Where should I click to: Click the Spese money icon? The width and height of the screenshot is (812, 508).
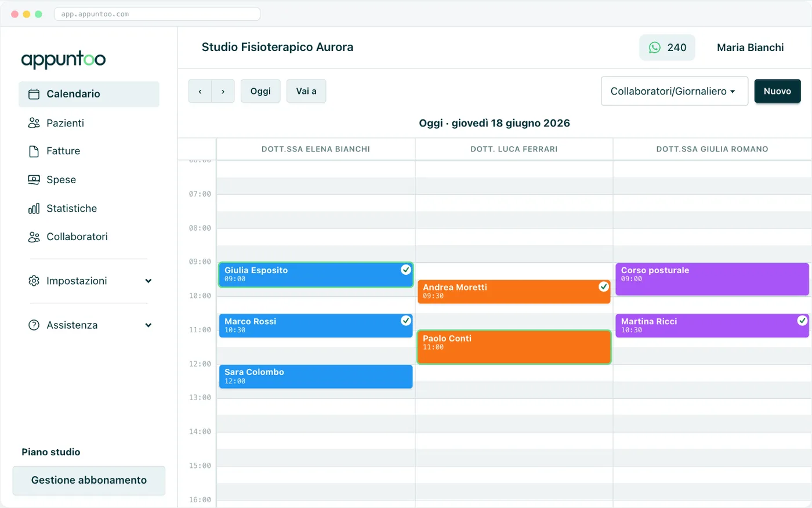pyautogui.click(x=34, y=180)
